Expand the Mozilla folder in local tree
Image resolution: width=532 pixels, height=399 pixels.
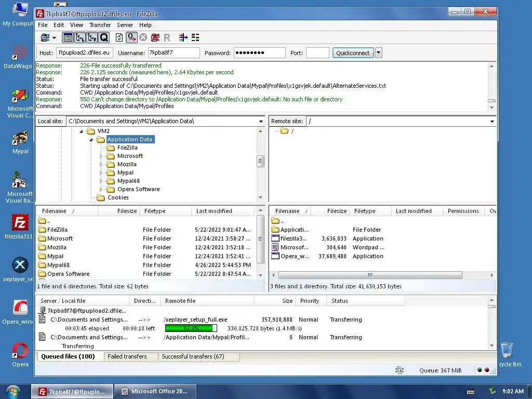click(x=101, y=165)
